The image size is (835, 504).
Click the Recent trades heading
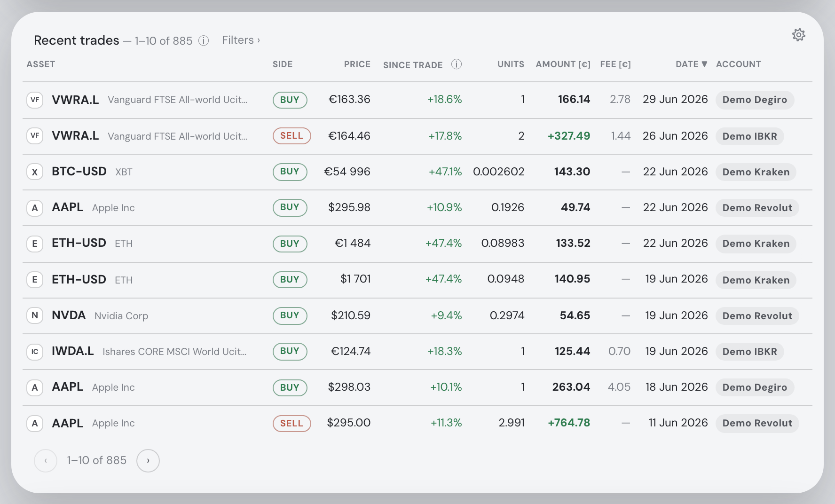coord(77,40)
